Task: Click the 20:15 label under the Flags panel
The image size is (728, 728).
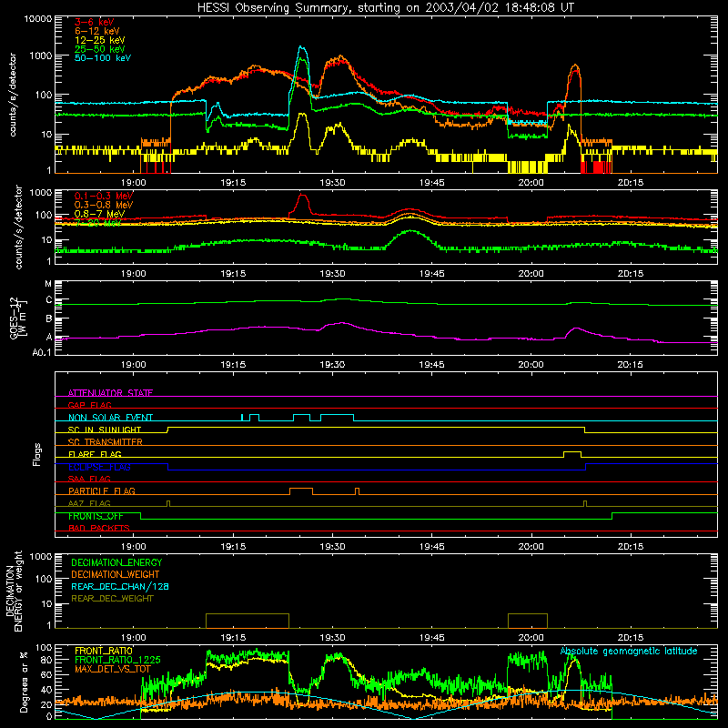Action: pos(631,547)
